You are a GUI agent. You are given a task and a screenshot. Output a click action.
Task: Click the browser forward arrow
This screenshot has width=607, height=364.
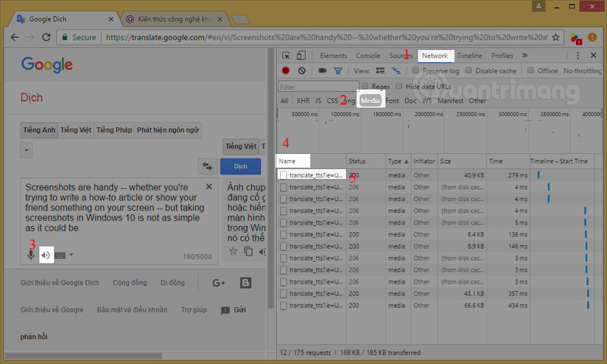coord(30,37)
